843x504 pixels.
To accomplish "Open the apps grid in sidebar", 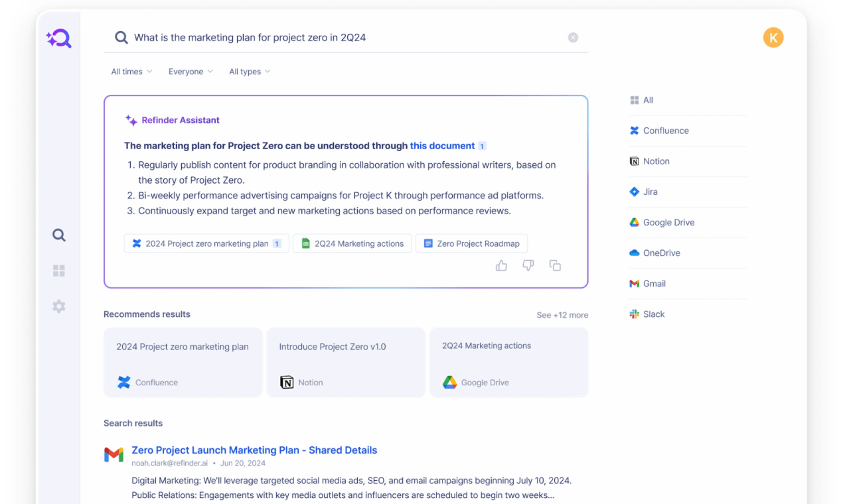I will 59,271.
